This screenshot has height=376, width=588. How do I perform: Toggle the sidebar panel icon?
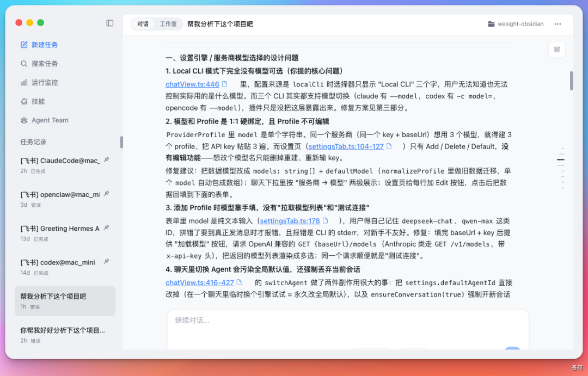click(x=110, y=23)
